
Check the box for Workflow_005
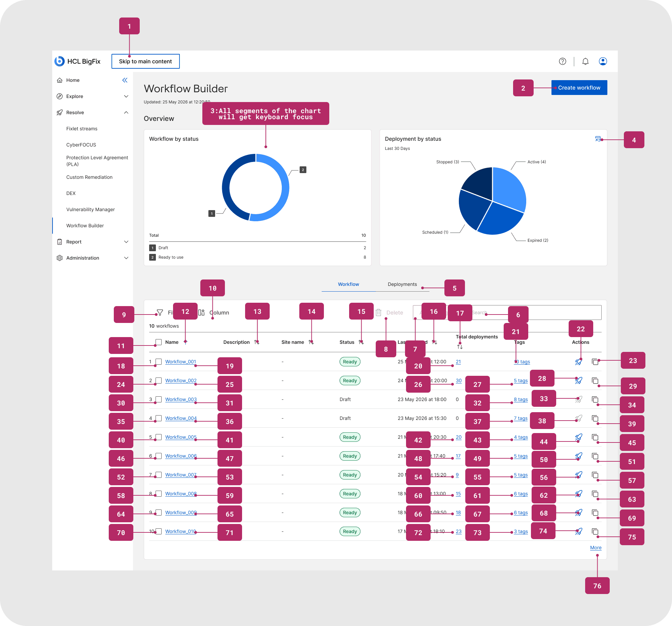point(159,437)
